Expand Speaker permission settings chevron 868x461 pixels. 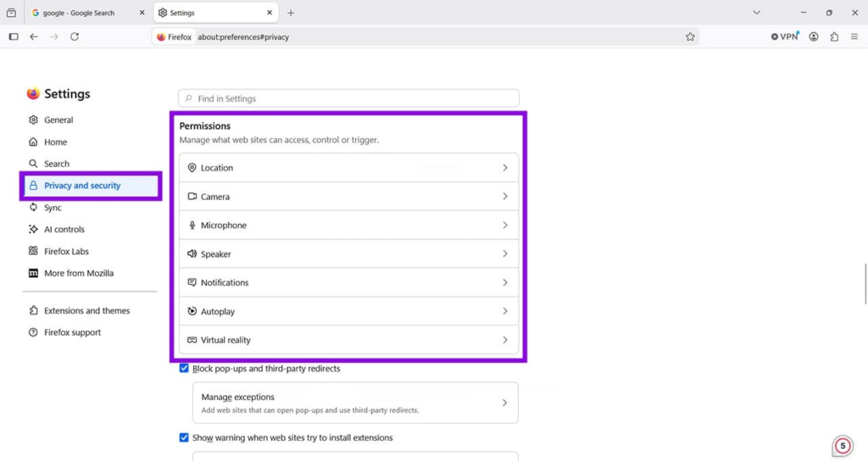[x=505, y=254]
